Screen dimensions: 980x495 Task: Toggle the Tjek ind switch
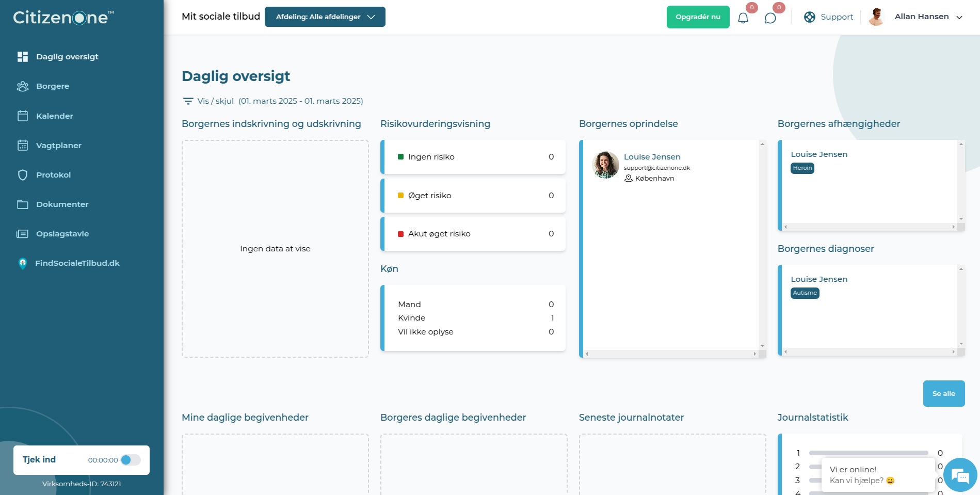pyautogui.click(x=131, y=460)
